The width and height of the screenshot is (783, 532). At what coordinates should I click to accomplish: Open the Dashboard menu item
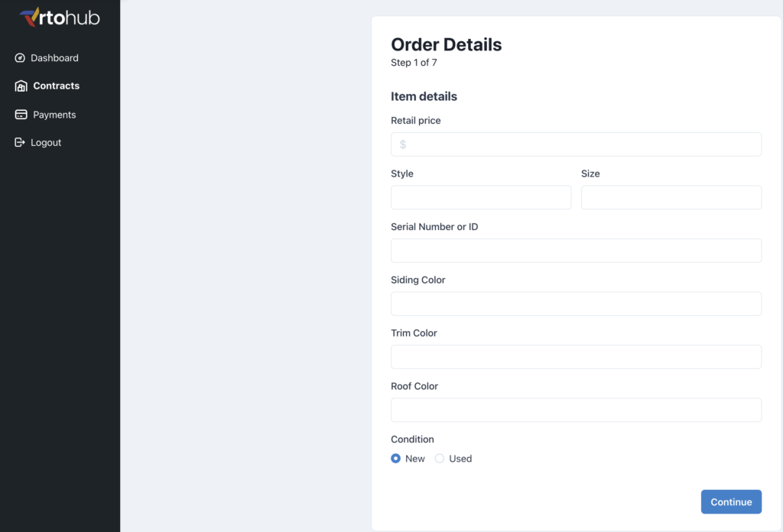click(x=54, y=58)
